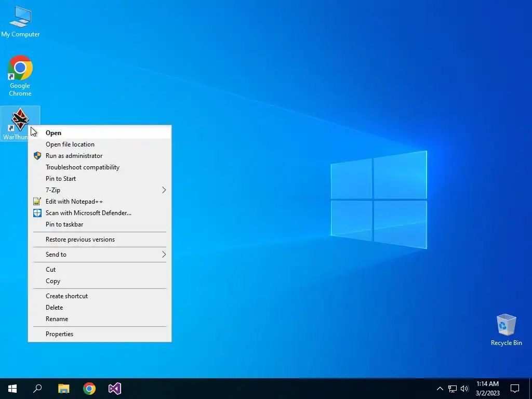Image resolution: width=532 pixels, height=399 pixels.
Task: Select Create shortcut
Action: (x=100, y=296)
